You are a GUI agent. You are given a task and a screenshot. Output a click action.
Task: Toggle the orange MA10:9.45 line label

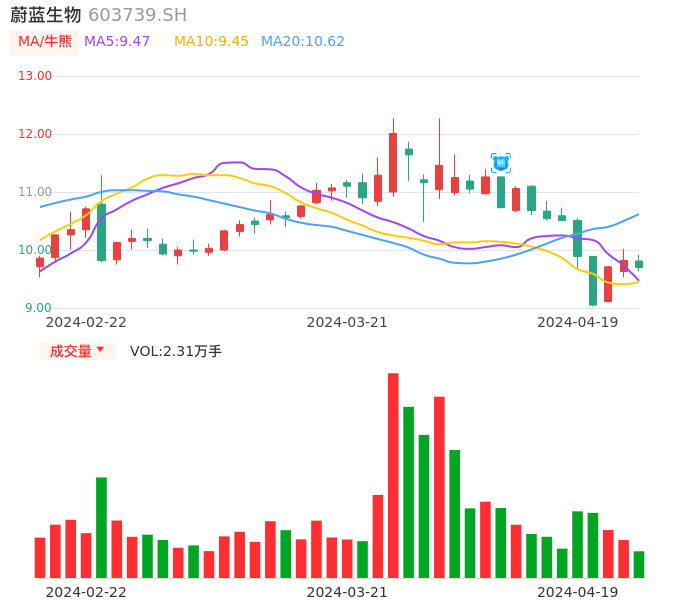tap(211, 42)
